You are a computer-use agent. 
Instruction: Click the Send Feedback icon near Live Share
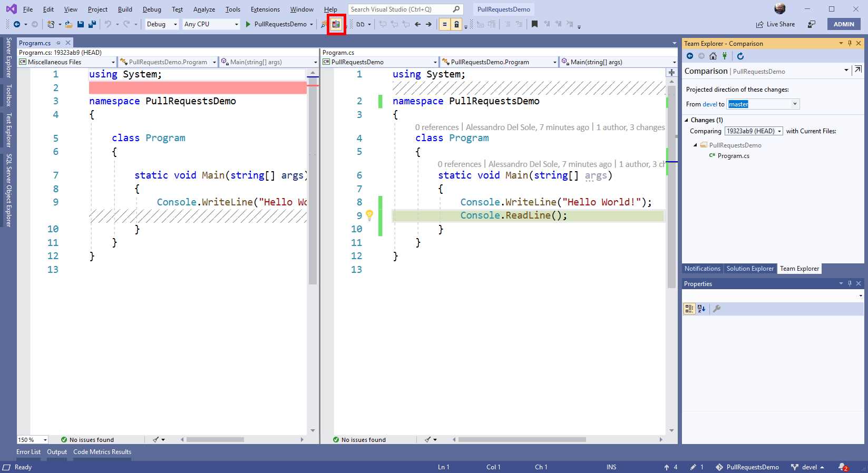pos(812,24)
